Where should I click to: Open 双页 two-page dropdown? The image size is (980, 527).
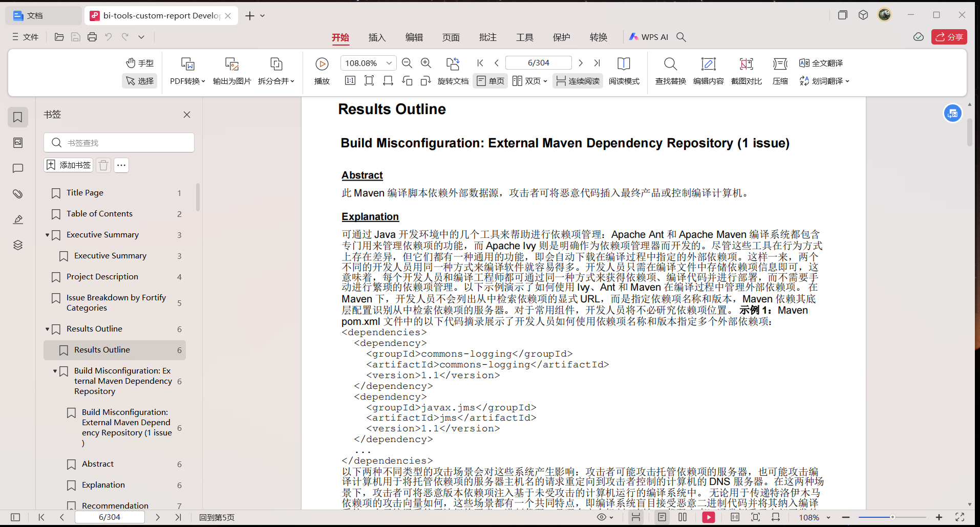530,81
